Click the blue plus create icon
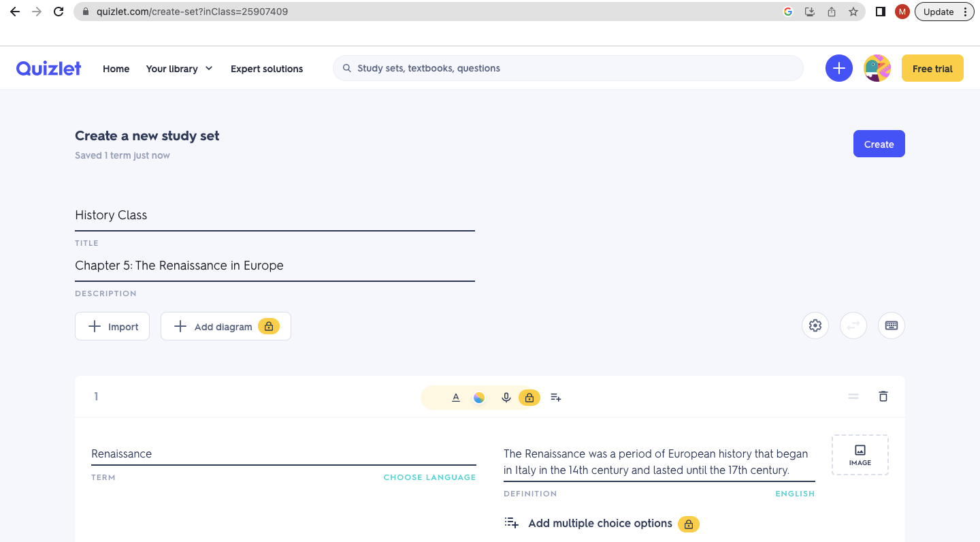This screenshot has width=980, height=542. tap(839, 68)
